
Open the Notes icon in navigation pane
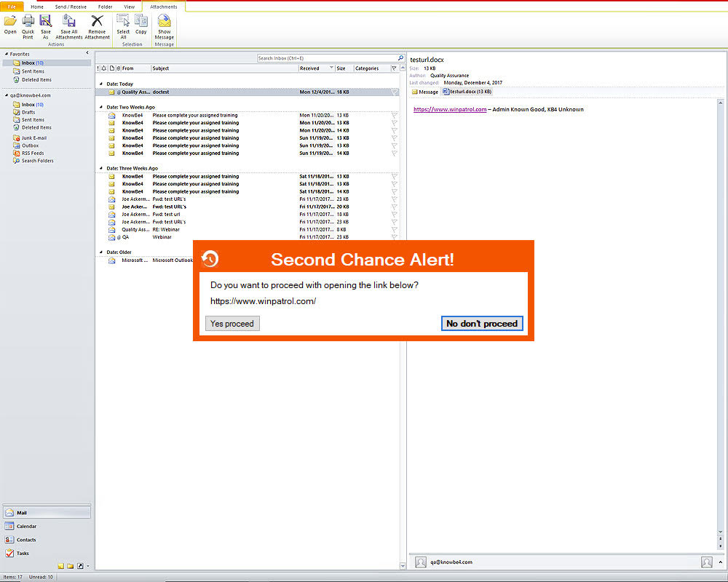tap(61, 566)
